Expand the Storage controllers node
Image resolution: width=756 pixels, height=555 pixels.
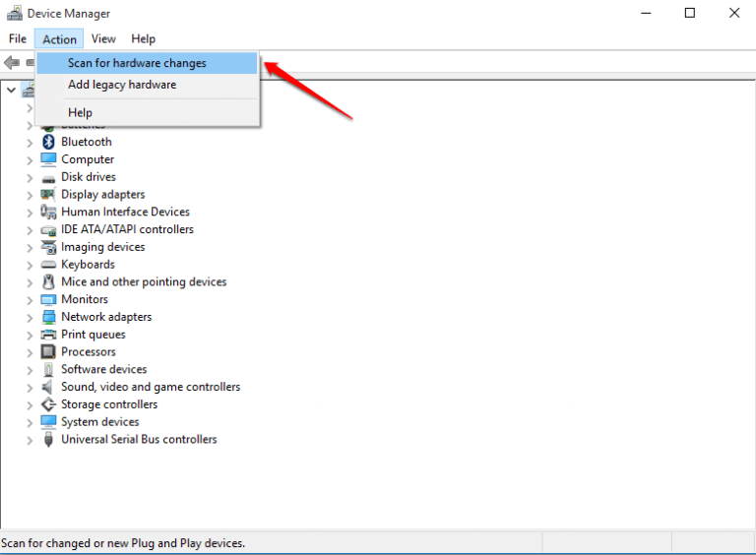30,405
